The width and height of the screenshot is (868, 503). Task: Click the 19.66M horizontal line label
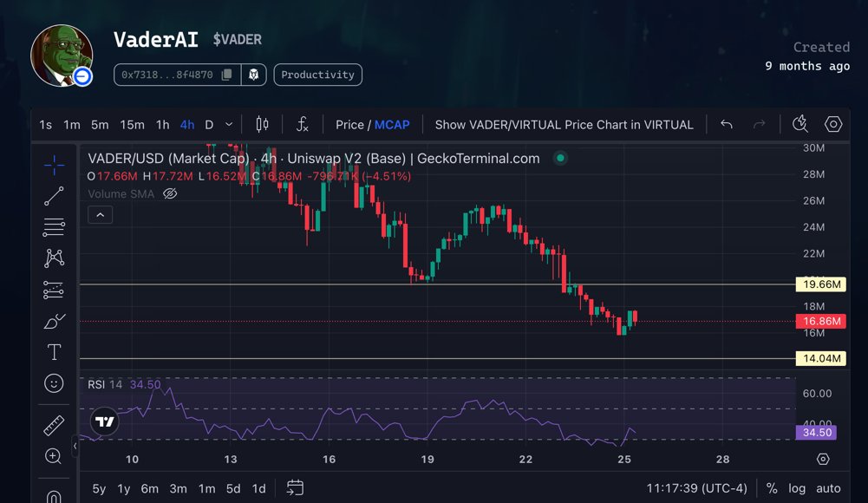[x=821, y=284]
